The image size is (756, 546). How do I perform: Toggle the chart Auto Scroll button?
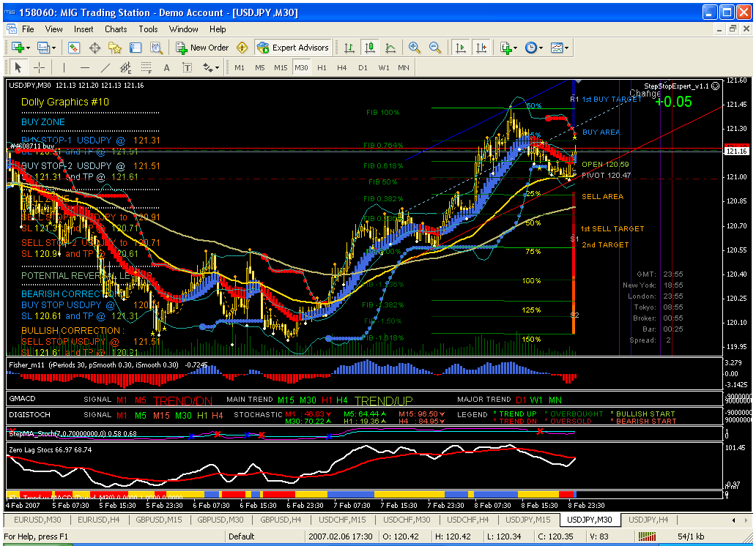tap(461, 48)
